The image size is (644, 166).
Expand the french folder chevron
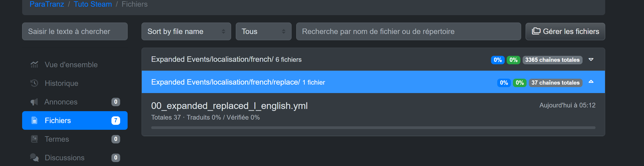[x=591, y=60]
